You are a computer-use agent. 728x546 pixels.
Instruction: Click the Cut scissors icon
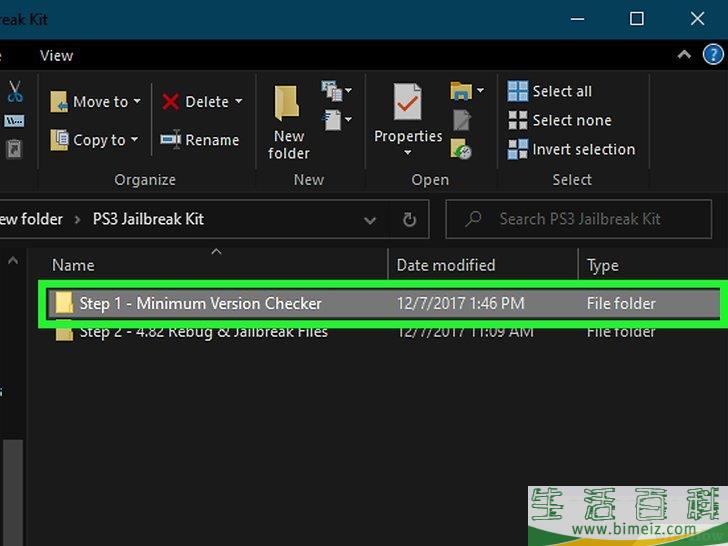15,91
